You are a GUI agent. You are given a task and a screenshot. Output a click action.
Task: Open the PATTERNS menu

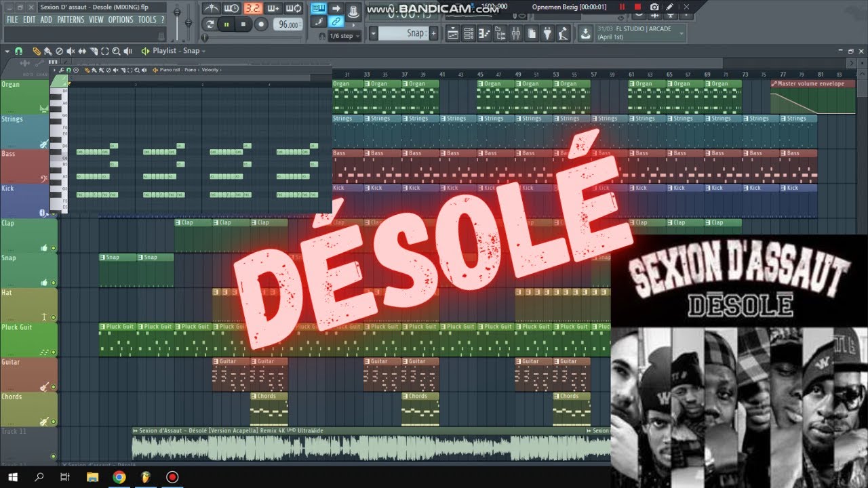(71, 20)
